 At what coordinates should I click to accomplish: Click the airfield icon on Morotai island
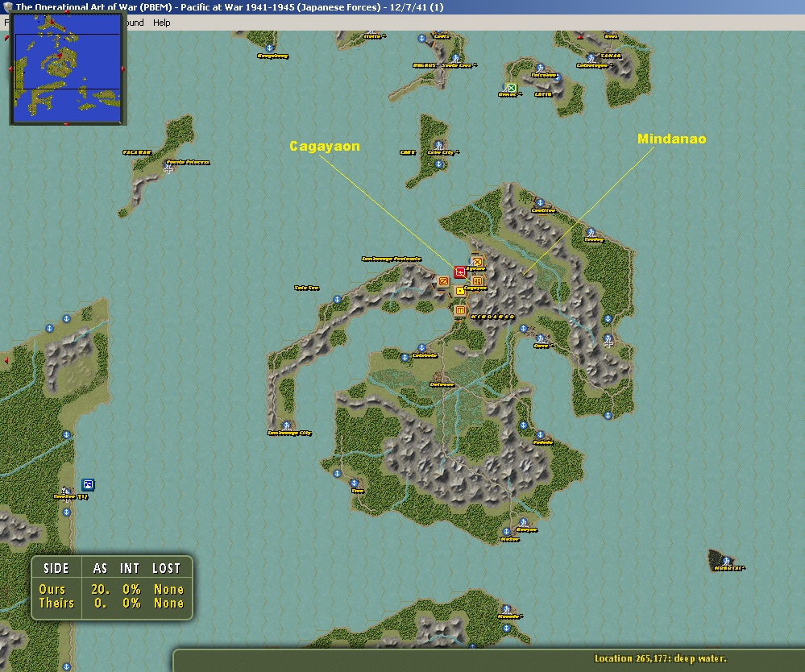[x=726, y=561]
